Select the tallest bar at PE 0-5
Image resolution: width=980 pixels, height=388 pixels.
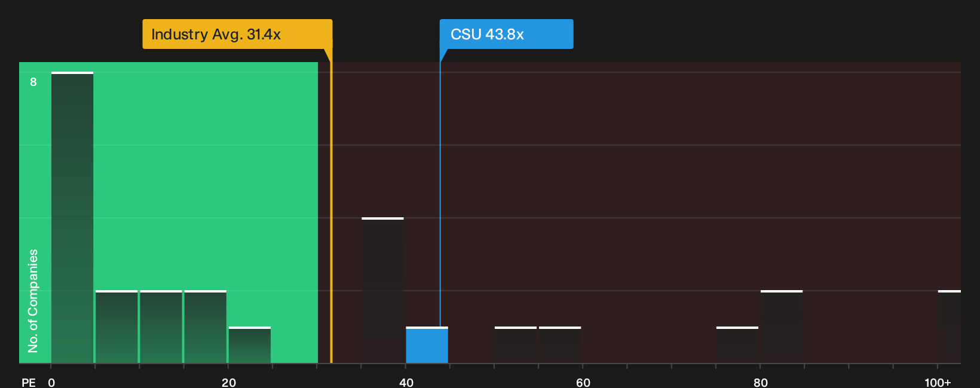(72, 217)
